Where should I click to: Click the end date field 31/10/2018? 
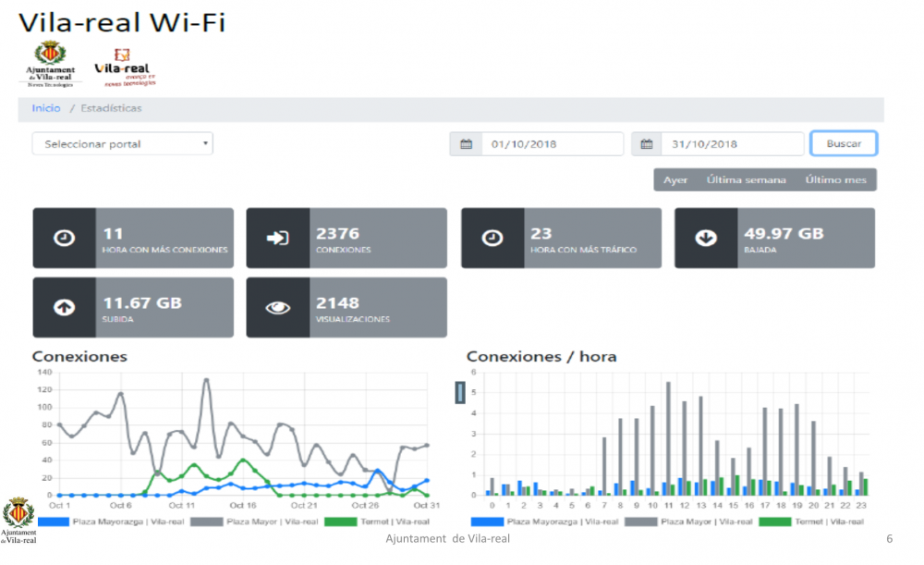(732, 144)
